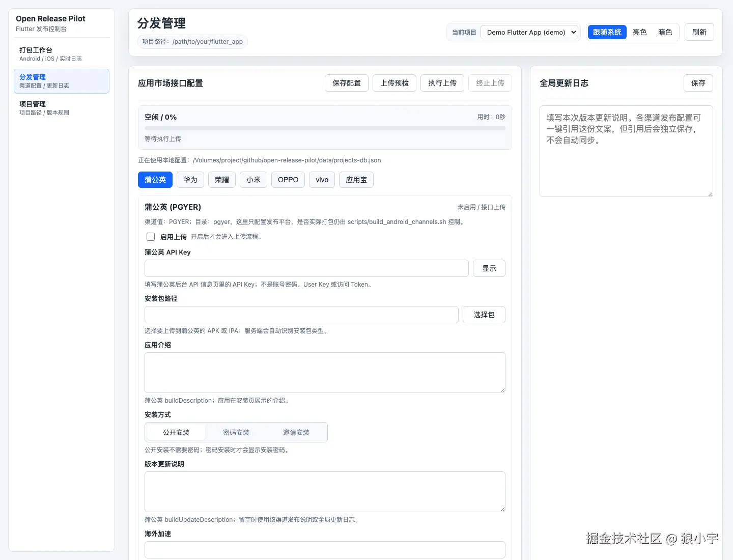Select the 荣耀 channel tab
The height and width of the screenshot is (560, 733).
222,180
